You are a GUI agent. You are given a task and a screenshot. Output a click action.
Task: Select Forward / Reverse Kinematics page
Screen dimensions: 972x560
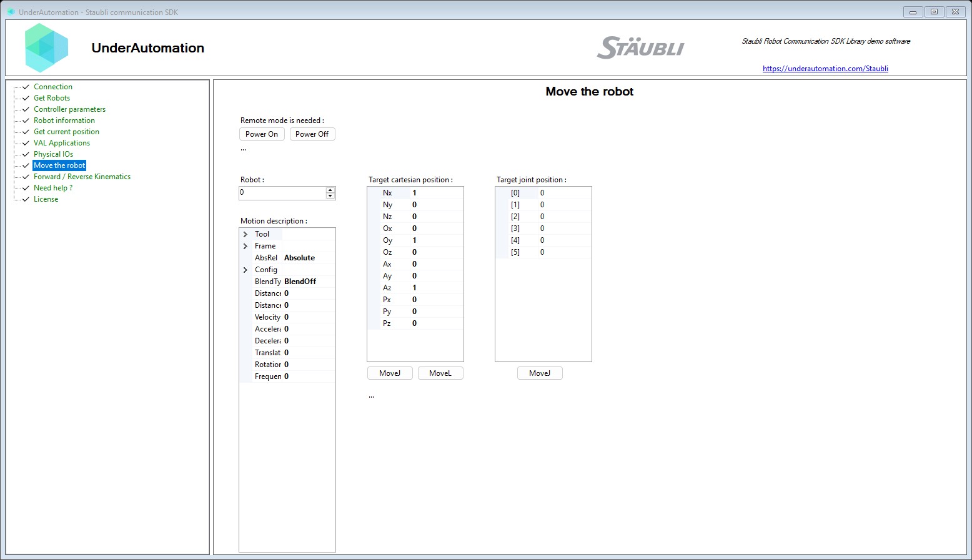(82, 176)
